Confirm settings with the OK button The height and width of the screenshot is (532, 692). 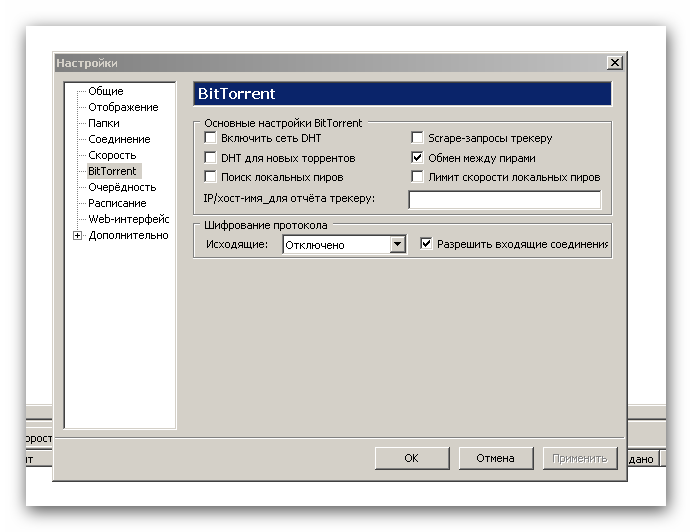(x=412, y=458)
